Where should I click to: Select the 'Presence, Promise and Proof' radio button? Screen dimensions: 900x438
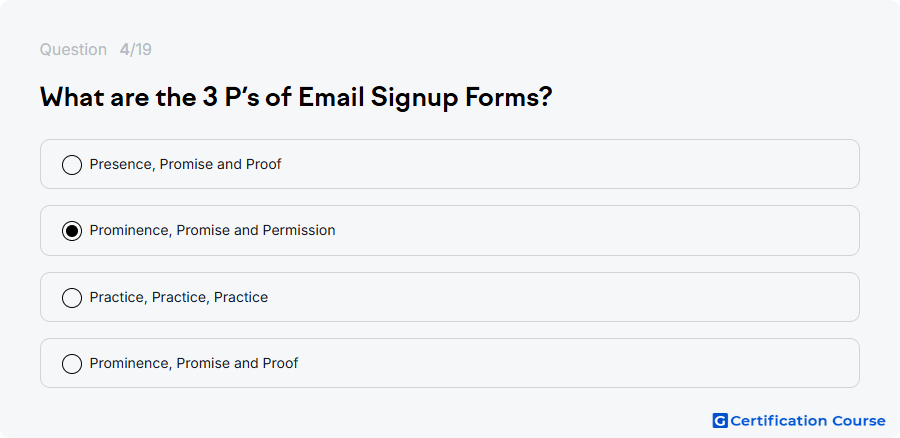[72, 165]
